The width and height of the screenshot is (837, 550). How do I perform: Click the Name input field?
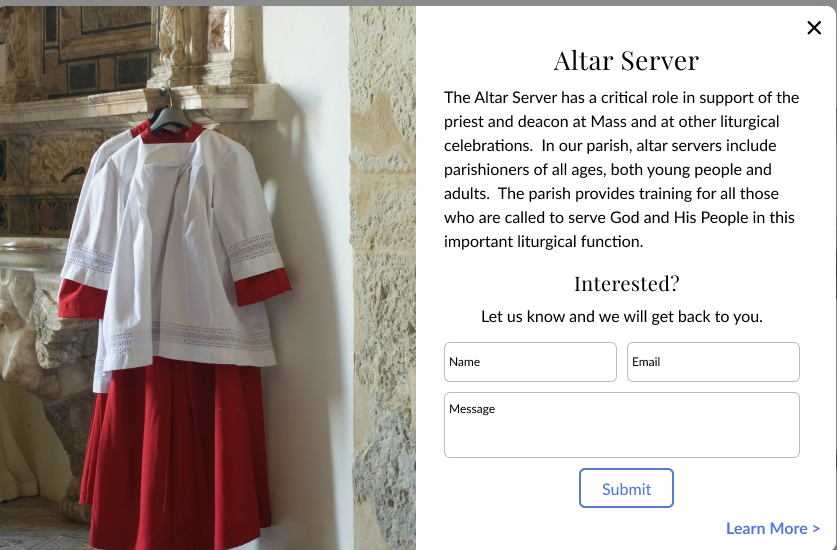(530, 362)
